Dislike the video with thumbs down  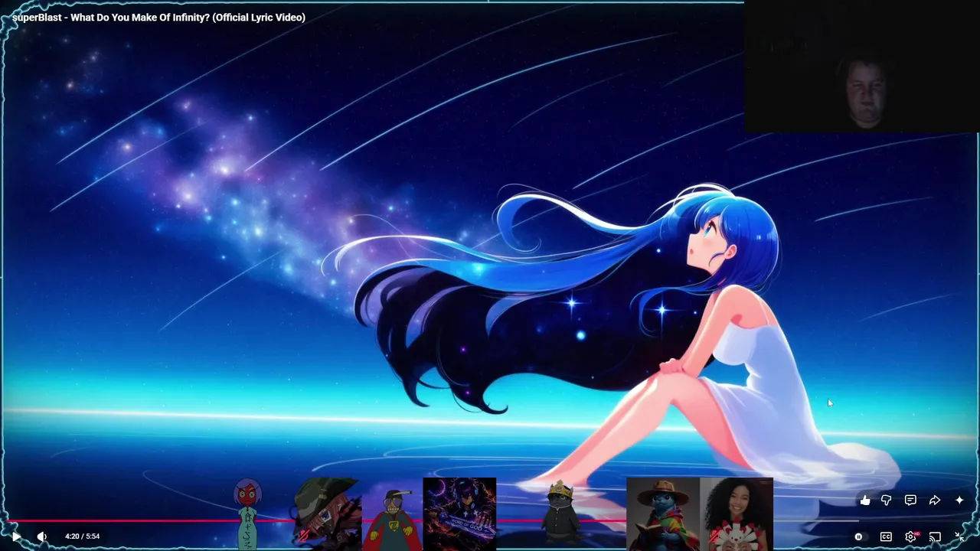pos(887,500)
